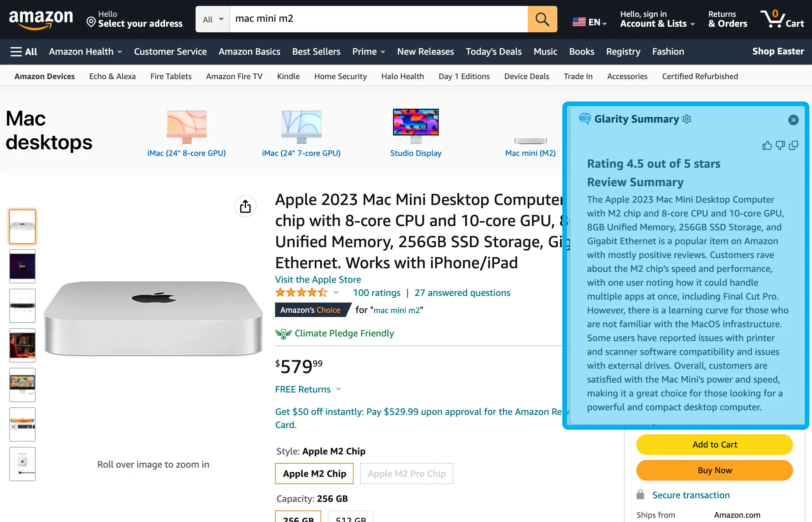Open Today's Deals menu item
812x522 pixels.
[494, 51]
